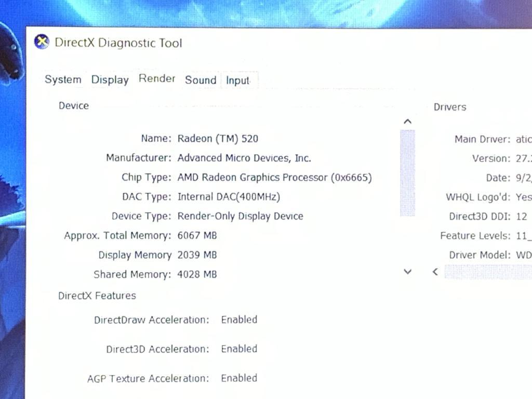This screenshot has width=532, height=399.
Task: Select the 6067 MB total memory value
Action: pos(197,235)
